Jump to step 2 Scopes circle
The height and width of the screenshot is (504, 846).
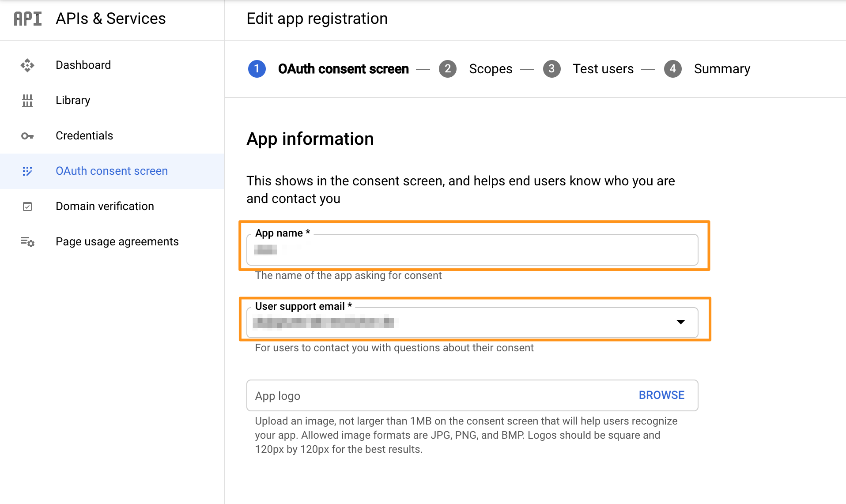448,69
